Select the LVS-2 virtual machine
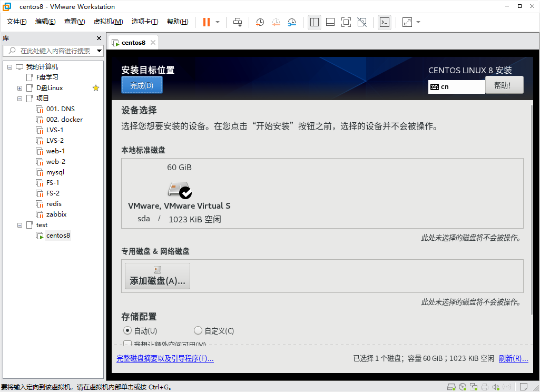 55,141
